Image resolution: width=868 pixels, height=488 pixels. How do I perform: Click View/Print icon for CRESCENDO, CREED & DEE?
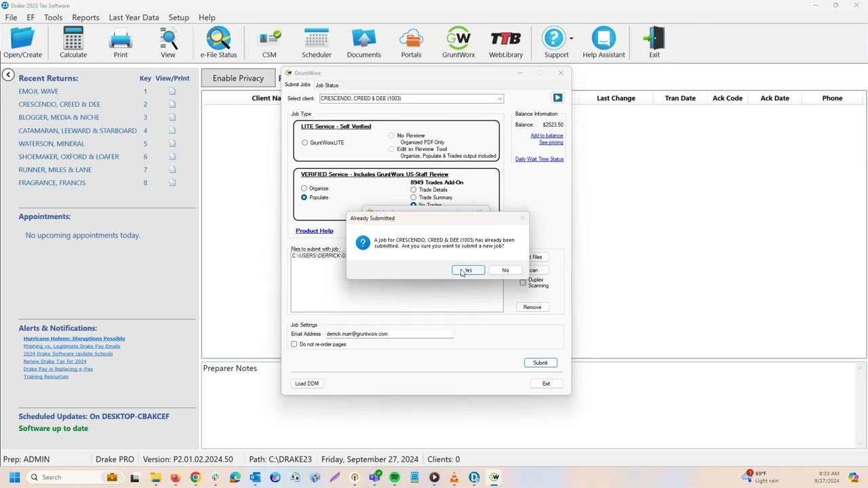(172, 104)
